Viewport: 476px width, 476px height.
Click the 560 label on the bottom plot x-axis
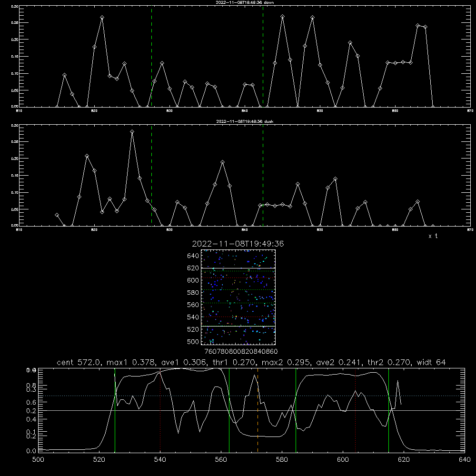click(x=221, y=460)
